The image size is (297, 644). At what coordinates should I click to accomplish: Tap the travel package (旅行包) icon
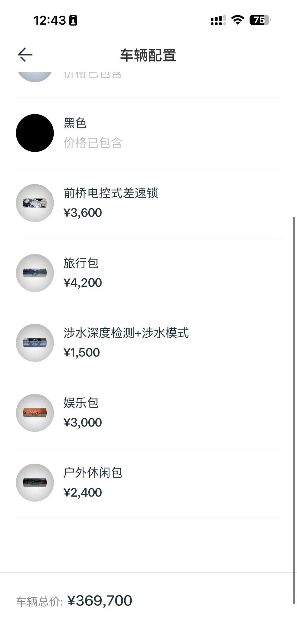tap(35, 273)
